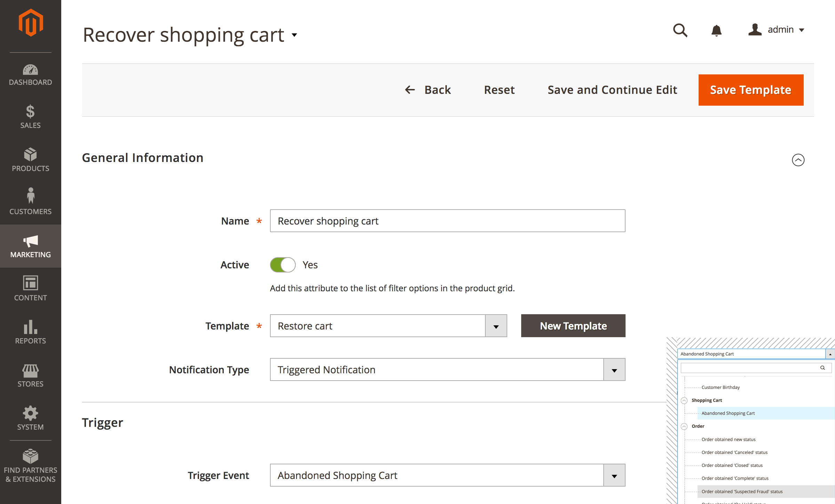Click Save and Continue Edit

click(612, 90)
